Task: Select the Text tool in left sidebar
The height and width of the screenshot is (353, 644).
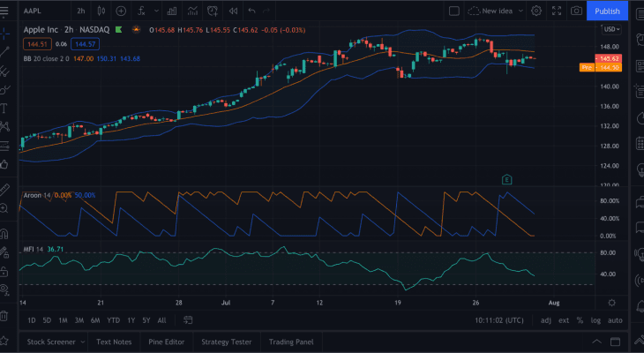Action: (5, 108)
